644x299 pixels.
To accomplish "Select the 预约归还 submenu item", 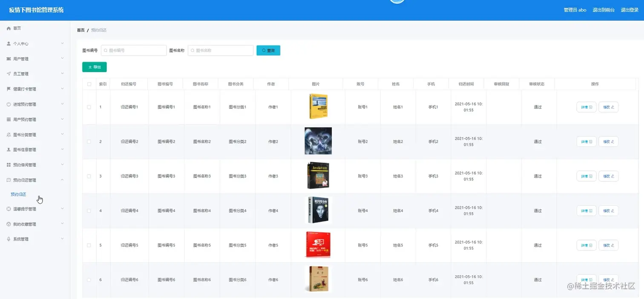I will pyautogui.click(x=18, y=194).
